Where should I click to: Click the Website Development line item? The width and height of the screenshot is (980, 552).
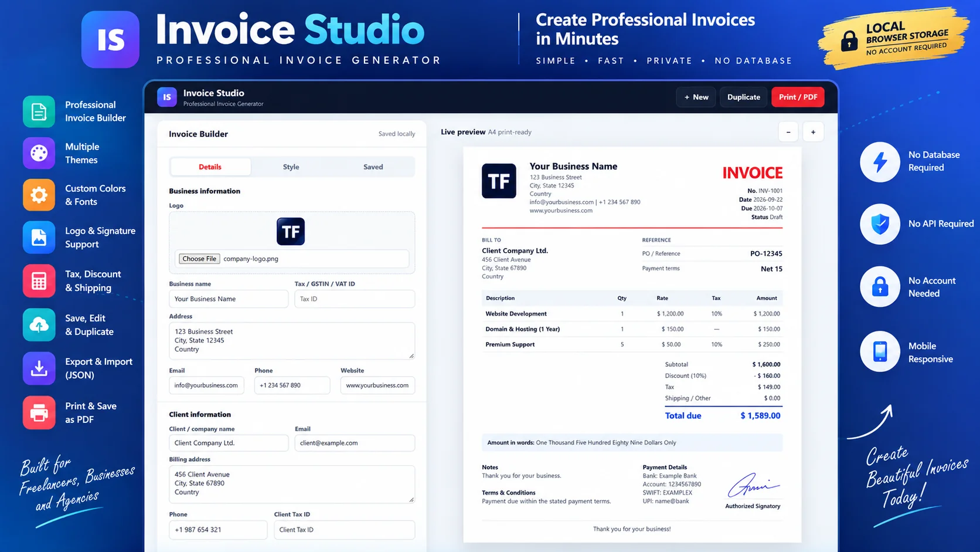(632, 314)
